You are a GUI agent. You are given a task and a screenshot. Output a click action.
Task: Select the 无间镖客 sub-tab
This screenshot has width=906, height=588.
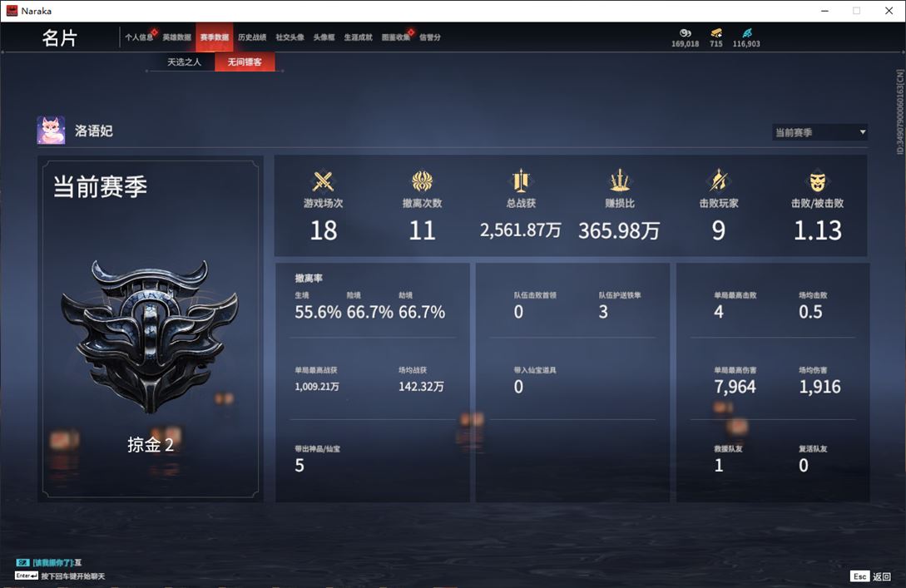pos(245,62)
